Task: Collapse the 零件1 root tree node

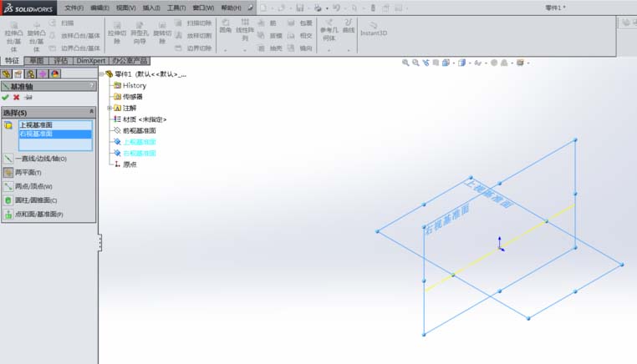Action: tap(101, 73)
